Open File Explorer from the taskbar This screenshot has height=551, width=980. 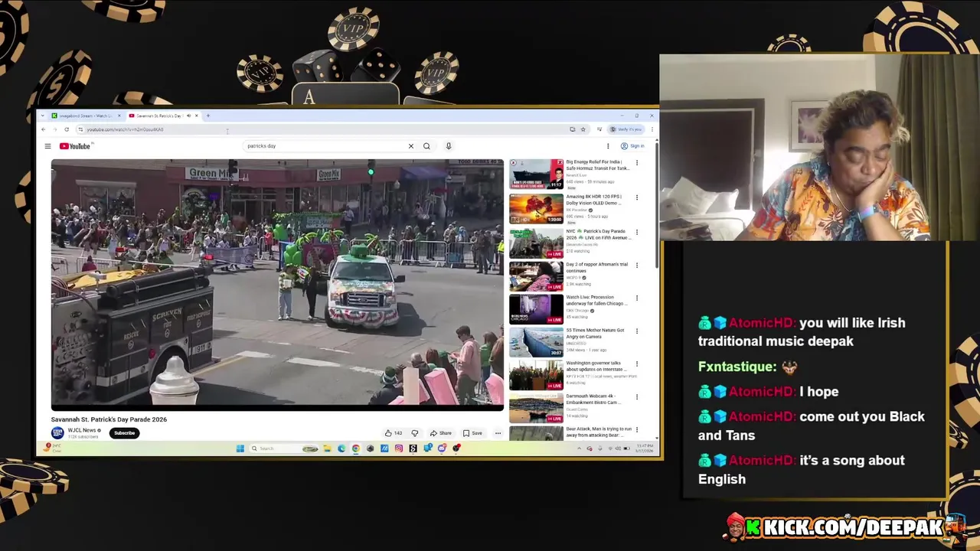pos(327,448)
